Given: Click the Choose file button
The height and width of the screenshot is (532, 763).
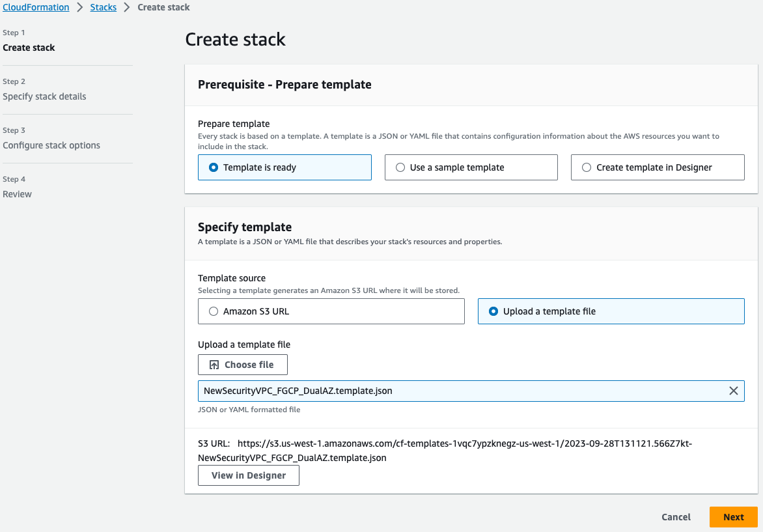Looking at the screenshot, I should pyautogui.click(x=243, y=365).
